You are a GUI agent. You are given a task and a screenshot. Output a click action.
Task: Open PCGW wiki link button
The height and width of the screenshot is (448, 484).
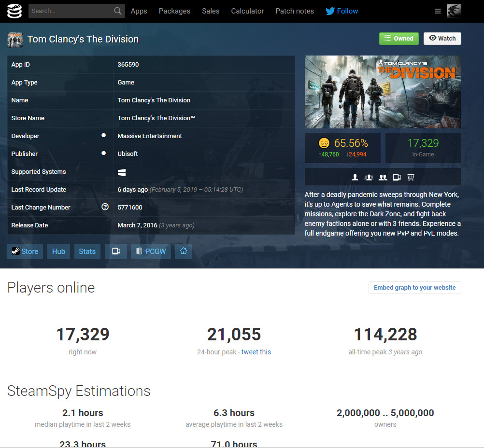(x=151, y=252)
